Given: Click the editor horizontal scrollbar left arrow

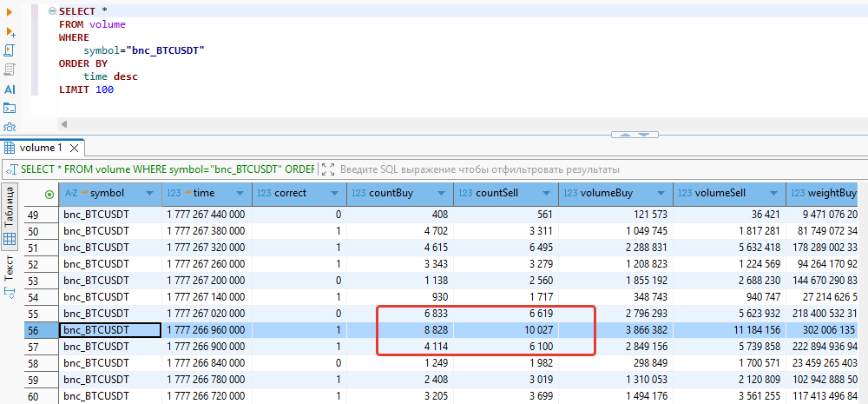Looking at the screenshot, I should pyautogui.click(x=63, y=124).
